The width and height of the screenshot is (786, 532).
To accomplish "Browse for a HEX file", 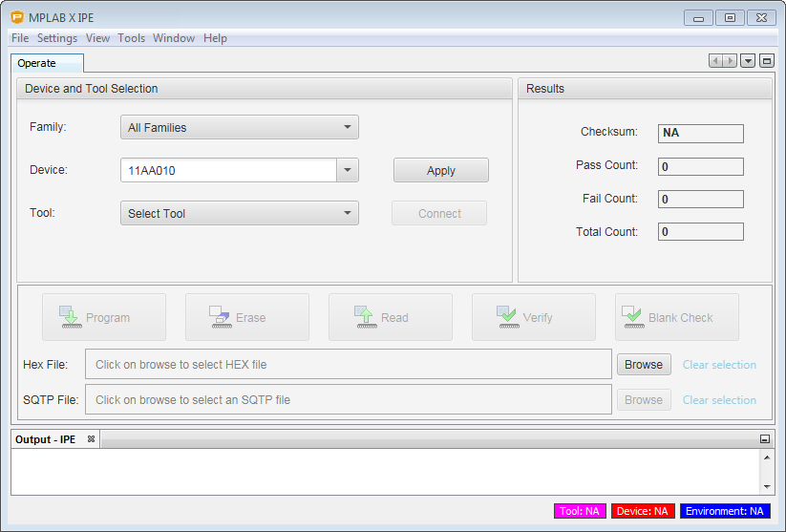I will (x=644, y=365).
